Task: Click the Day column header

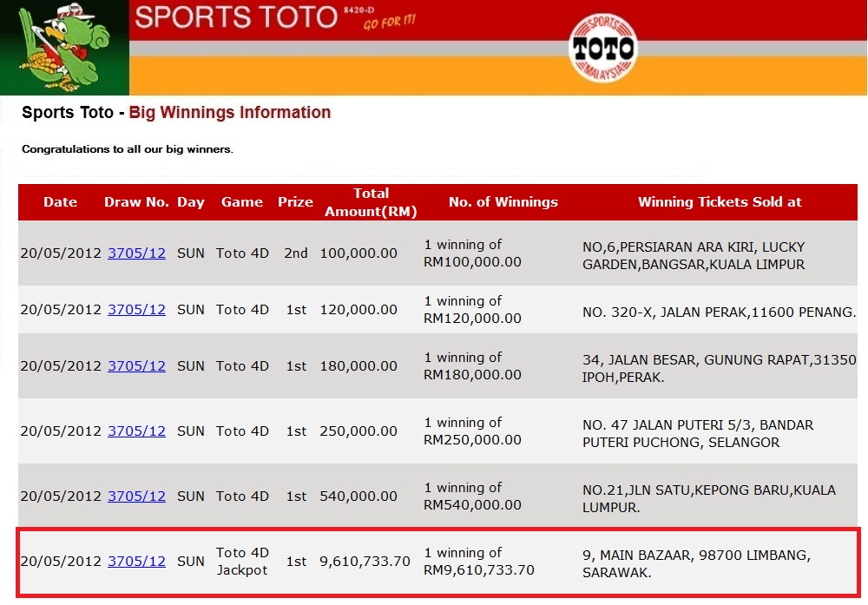Action: tap(190, 202)
